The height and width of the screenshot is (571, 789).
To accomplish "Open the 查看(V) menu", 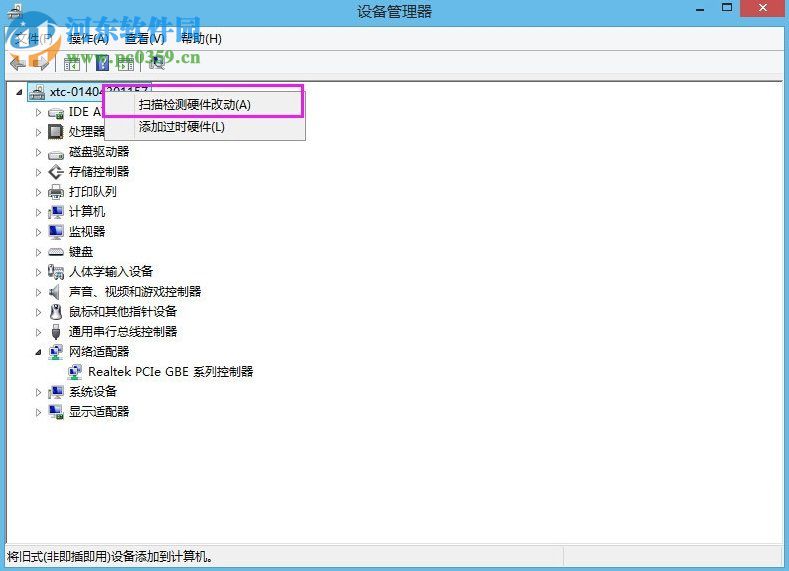I will click(145, 39).
